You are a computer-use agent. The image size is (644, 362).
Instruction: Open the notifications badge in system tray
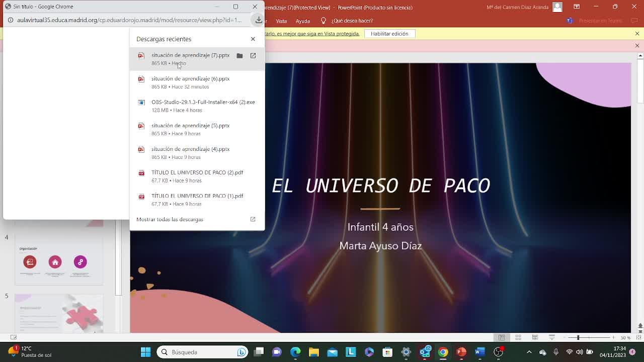[632, 352]
